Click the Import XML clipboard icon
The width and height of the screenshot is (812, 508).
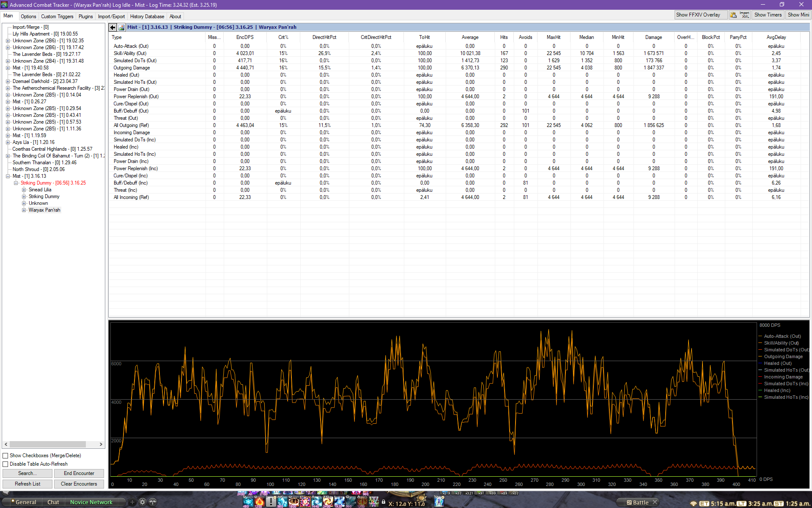[733, 15]
